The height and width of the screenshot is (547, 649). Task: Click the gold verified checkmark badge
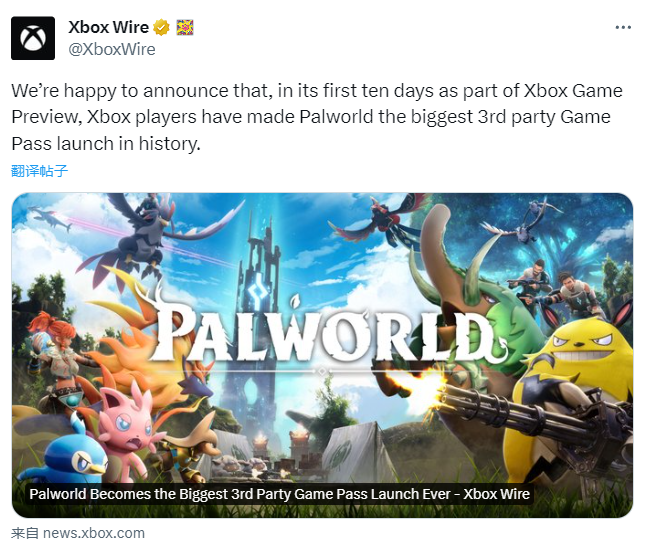[x=161, y=28]
